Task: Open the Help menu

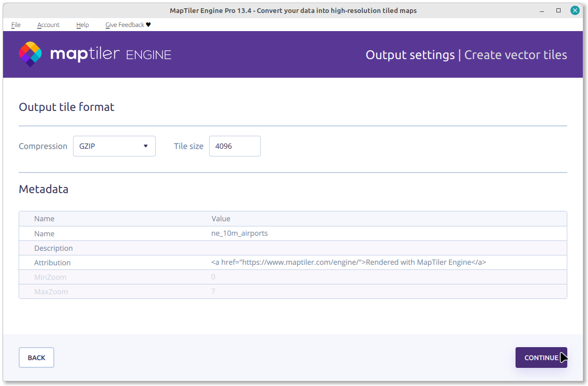Action: 82,25
